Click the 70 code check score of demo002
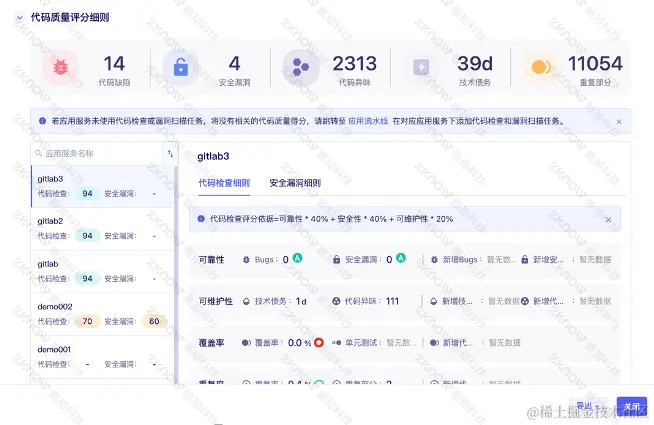This screenshot has width=654, height=425. click(87, 321)
